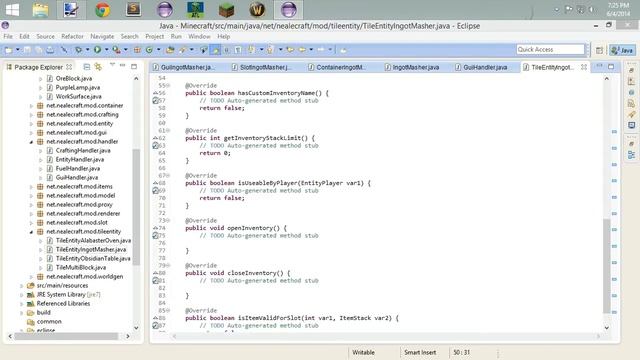Click the Open Type toolbar icon
The image size is (640, 360).
click(170, 50)
